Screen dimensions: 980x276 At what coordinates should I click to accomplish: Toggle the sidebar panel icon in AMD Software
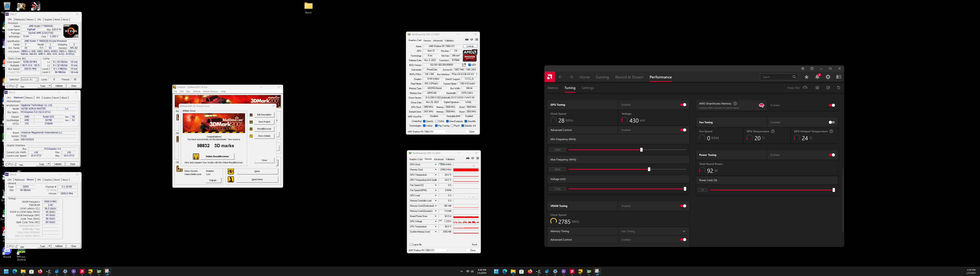tap(839, 77)
